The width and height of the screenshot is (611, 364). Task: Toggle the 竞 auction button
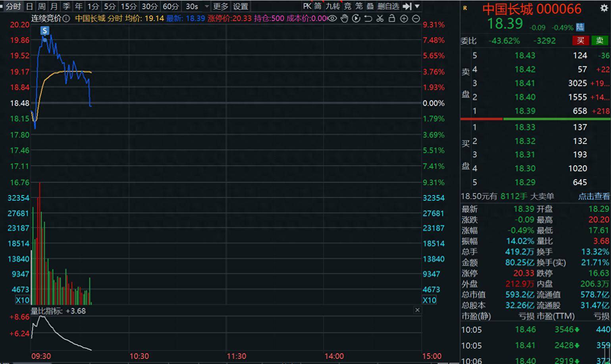pyautogui.click(x=347, y=6)
